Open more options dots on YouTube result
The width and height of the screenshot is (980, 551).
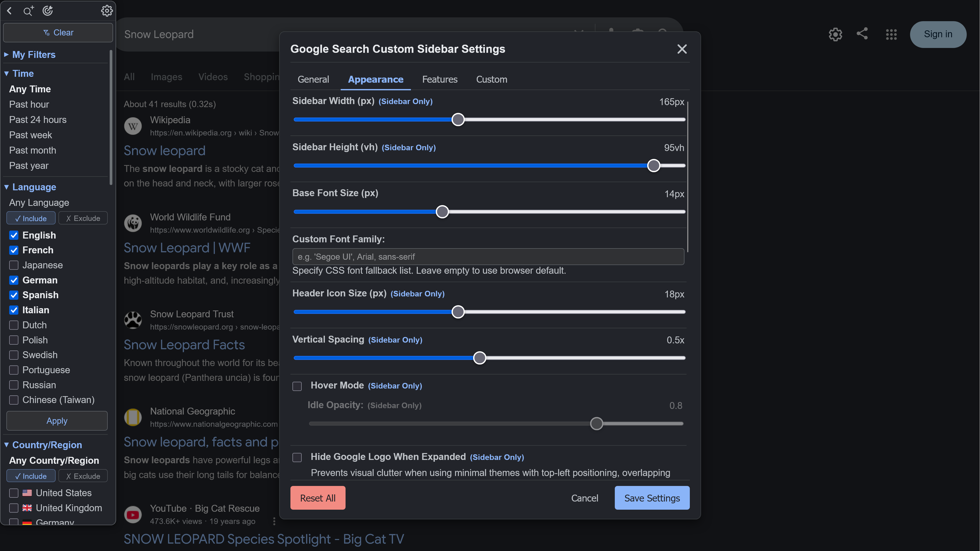coord(274,521)
